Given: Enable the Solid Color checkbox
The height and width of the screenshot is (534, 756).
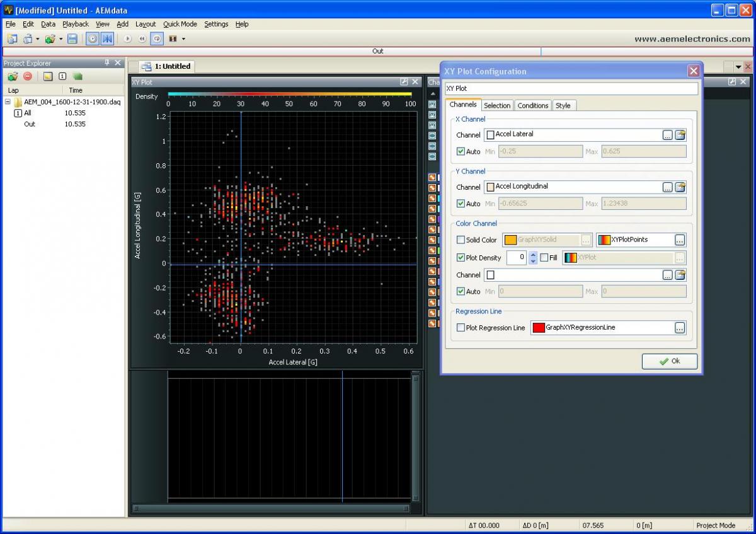Looking at the screenshot, I should click(461, 240).
